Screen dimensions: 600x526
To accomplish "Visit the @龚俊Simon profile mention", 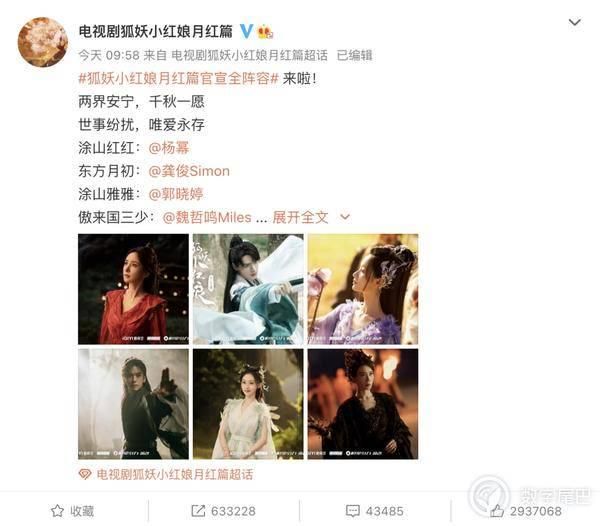I will (189, 171).
